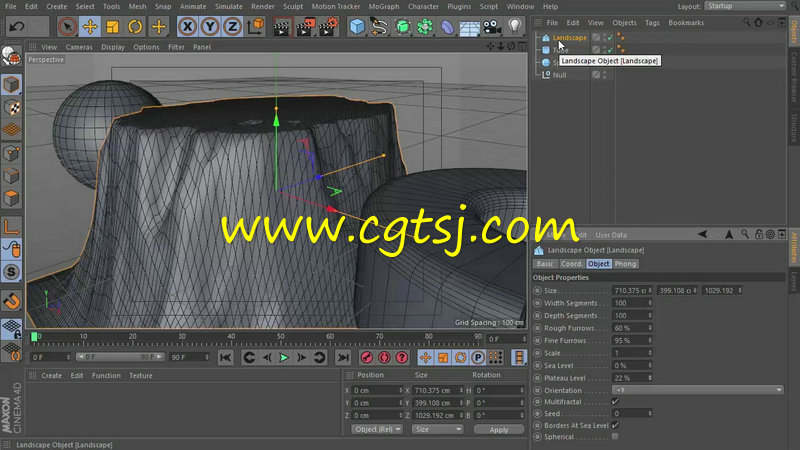The height and width of the screenshot is (450, 800).
Task: Play the animation forward
Action: pos(284,358)
